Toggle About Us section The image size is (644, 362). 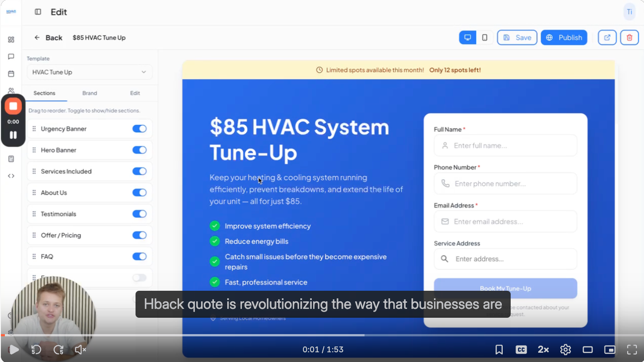tap(140, 193)
